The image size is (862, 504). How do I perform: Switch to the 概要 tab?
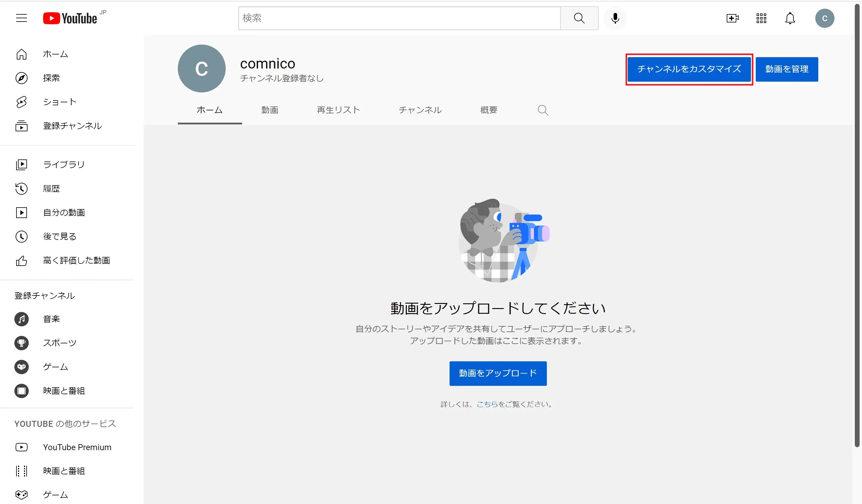pyautogui.click(x=488, y=110)
